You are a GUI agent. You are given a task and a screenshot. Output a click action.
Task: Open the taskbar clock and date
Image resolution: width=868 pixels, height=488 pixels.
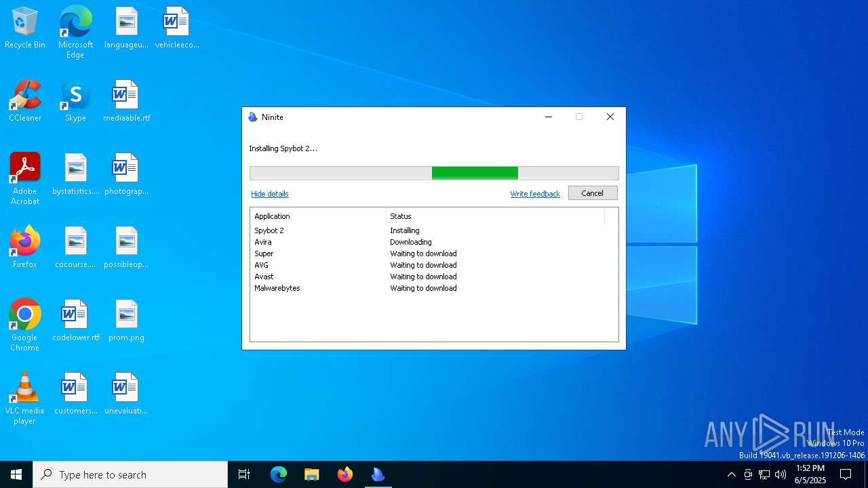pos(810,474)
